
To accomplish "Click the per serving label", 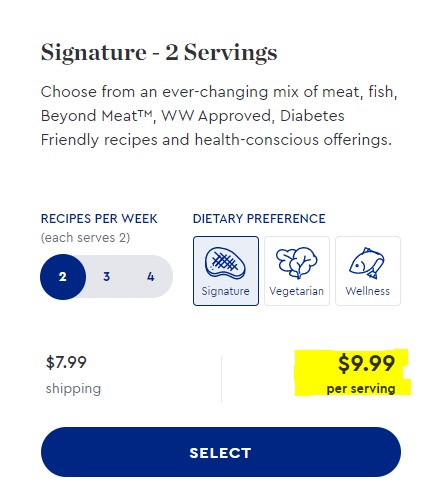I will point(361,389).
